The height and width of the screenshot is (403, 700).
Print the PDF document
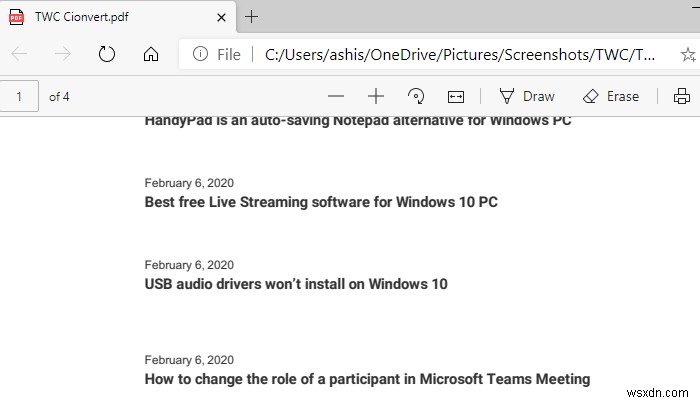682,96
